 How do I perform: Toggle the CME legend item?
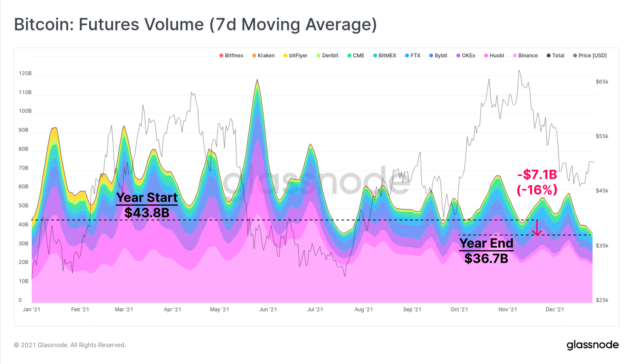coord(355,56)
